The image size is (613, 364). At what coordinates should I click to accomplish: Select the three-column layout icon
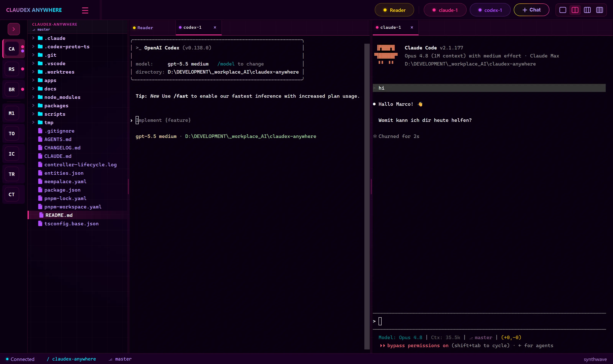pos(587,10)
